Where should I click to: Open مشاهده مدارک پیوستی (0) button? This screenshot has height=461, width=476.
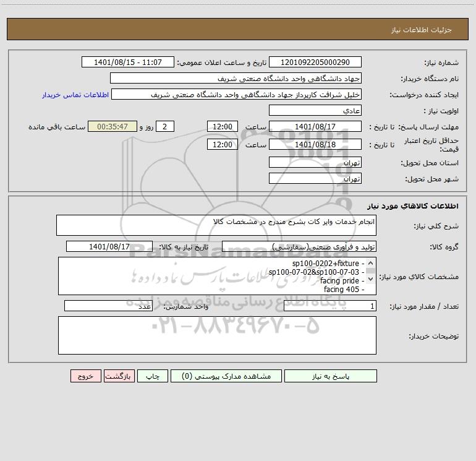[x=226, y=376]
